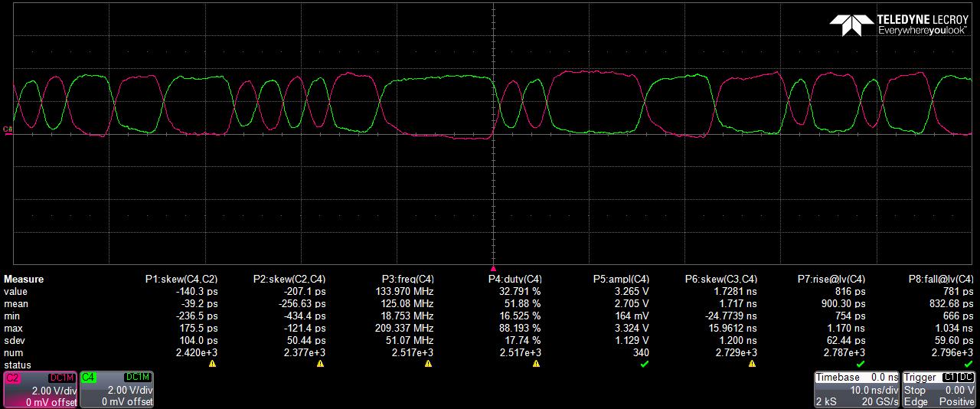Viewport: 980px width, 409px height.
Task: Click the green C4 color label
Action: click(89, 378)
